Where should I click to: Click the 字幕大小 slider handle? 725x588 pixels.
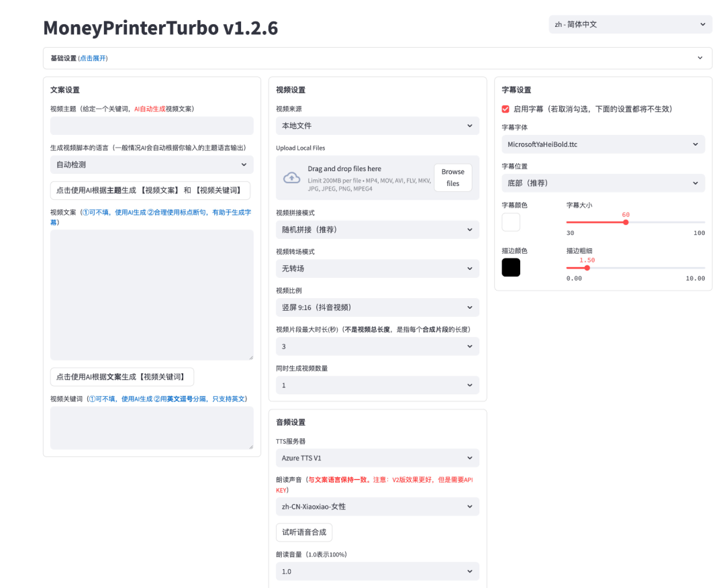pyautogui.click(x=626, y=222)
